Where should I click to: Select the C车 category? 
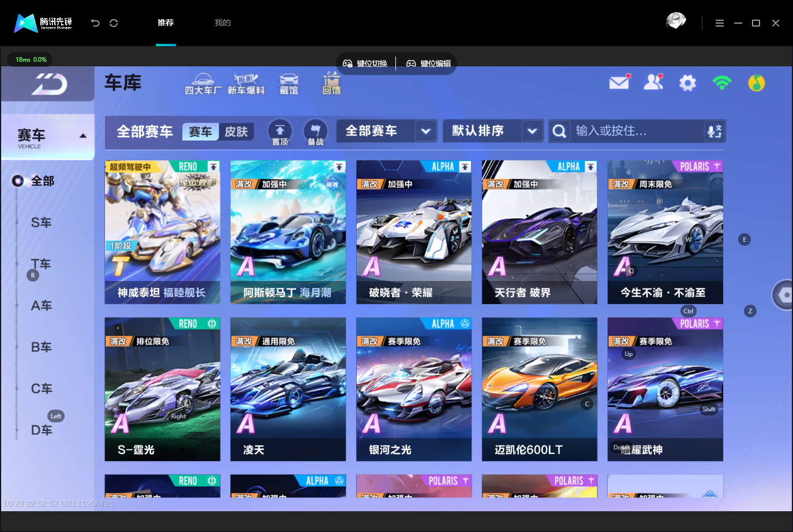point(41,389)
